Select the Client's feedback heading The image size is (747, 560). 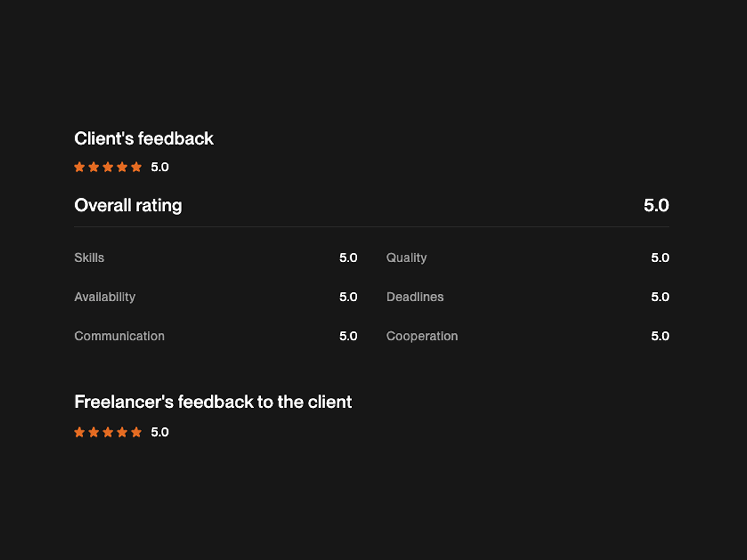coord(144,139)
